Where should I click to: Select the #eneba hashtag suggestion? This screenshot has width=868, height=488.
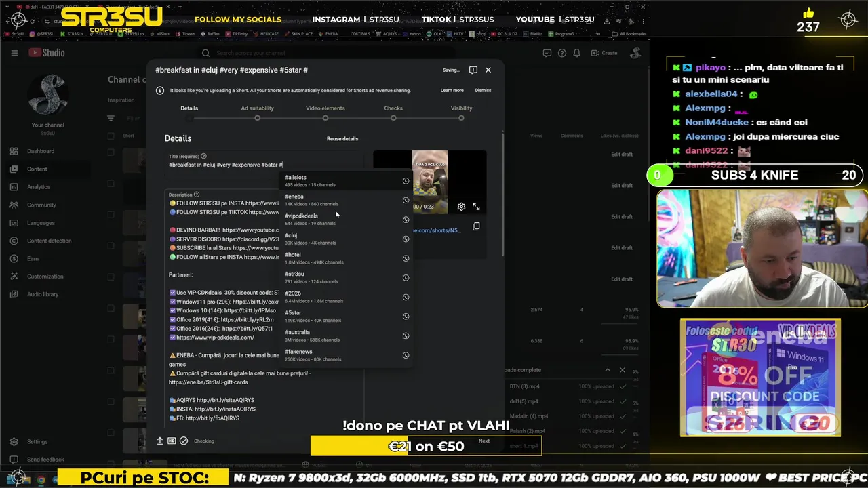click(346, 200)
